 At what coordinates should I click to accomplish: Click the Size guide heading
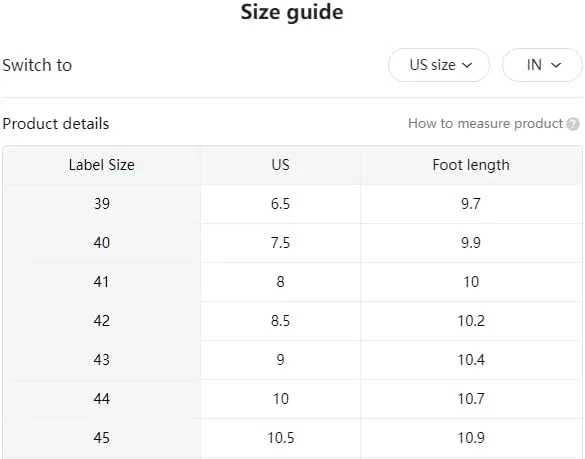292,12
